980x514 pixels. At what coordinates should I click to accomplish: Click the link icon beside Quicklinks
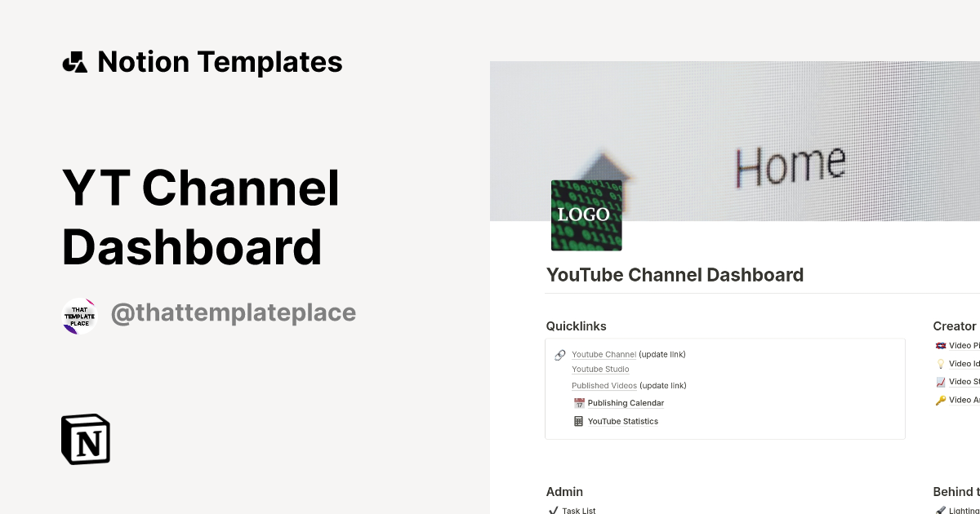[559, 354]
